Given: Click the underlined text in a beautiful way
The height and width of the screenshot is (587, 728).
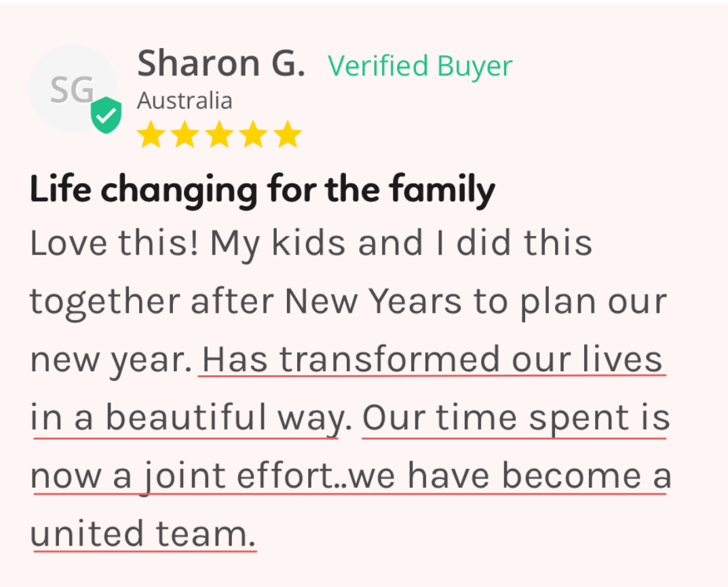Looking at the screenshot, I should pos(187,419).
